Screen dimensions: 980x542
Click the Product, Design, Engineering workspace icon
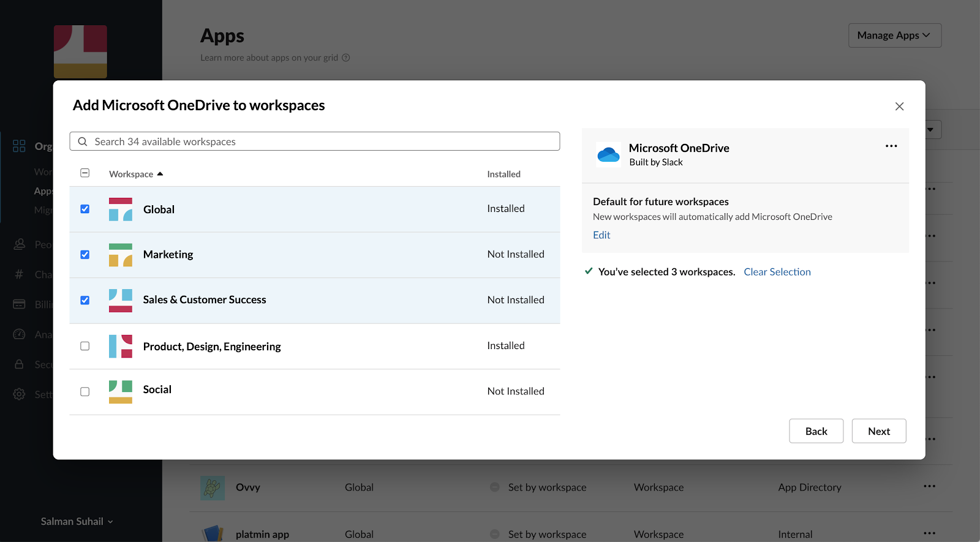121,346
